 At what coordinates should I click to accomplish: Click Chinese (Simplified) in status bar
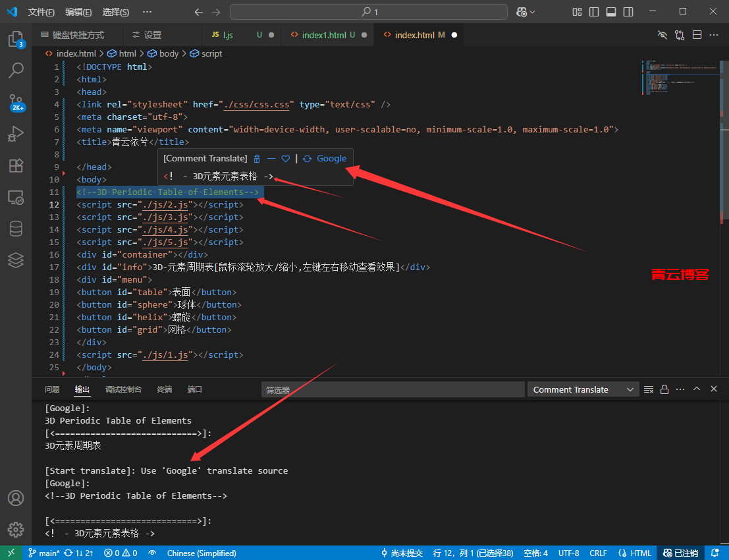[x=202, y=553]
